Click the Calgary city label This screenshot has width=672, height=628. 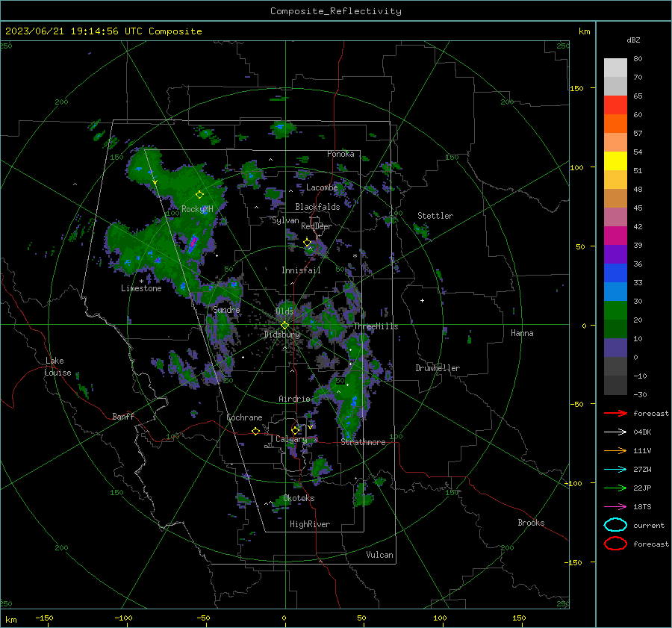pos(291,439)
